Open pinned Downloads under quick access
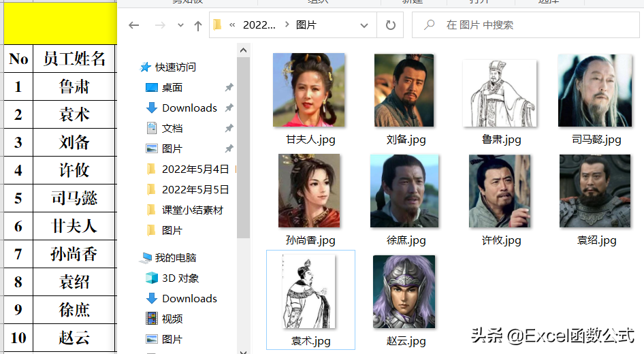Screen dimensions: 644x354 [x=189, y=108]
